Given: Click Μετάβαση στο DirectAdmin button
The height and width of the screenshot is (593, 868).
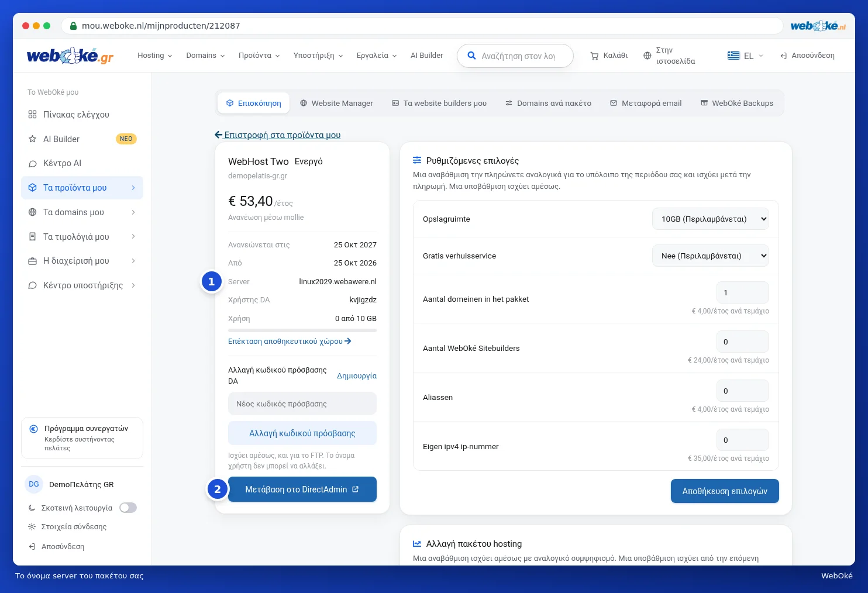Looking at the screenshot, I should coord(302,489).
